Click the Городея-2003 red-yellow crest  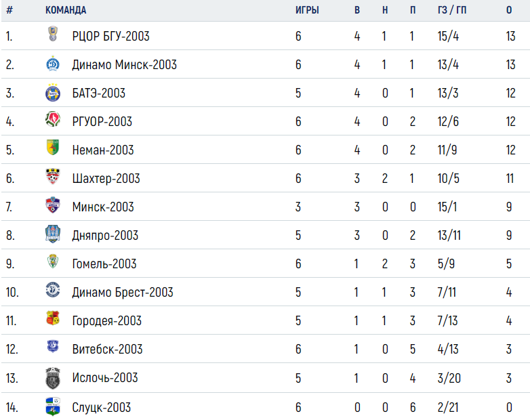point(53,318)
